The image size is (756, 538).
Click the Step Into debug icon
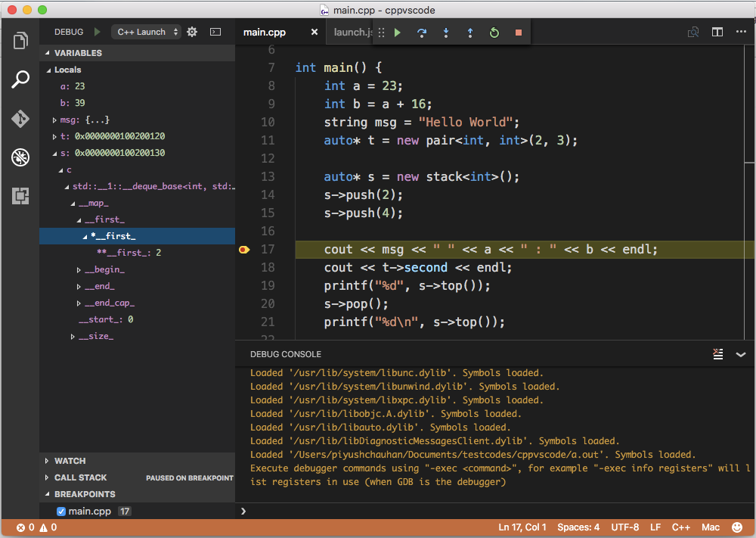tap(446, 33)
